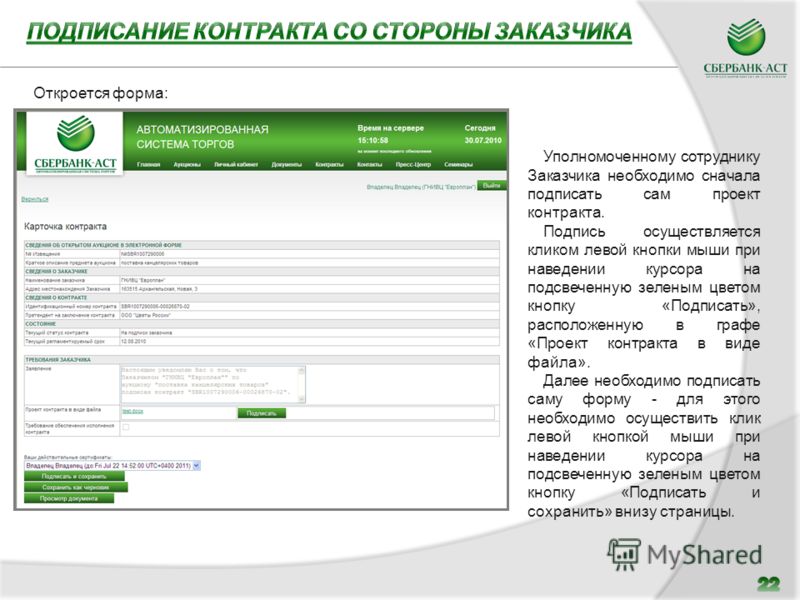
Task: Click the На подписи заказчика status value
Action: [146, 333]
